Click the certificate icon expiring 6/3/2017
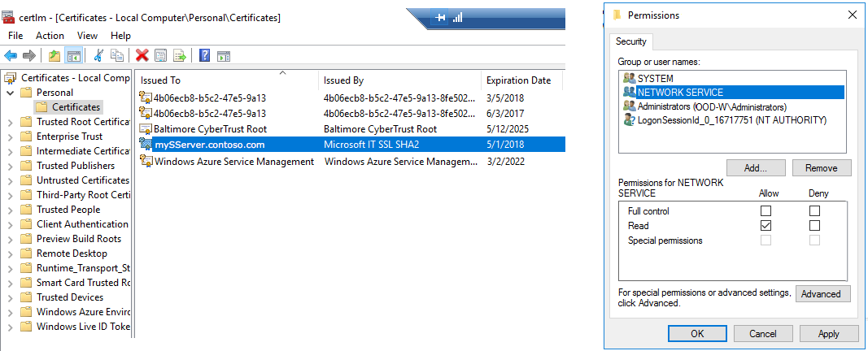This screenshot has width=868, height=351. (x=146, y=113)
